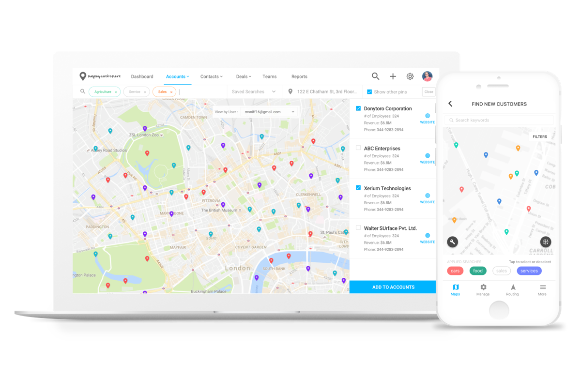Tap Manage tab on phone
The height and width of the screenshot is (392, 581).
tap(483, 290)
